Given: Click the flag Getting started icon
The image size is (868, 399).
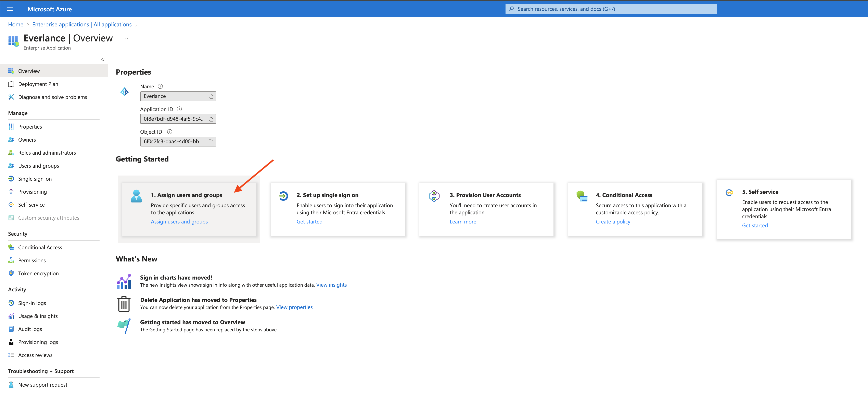Looking at the screenshot, I should (x=124, y=326).
